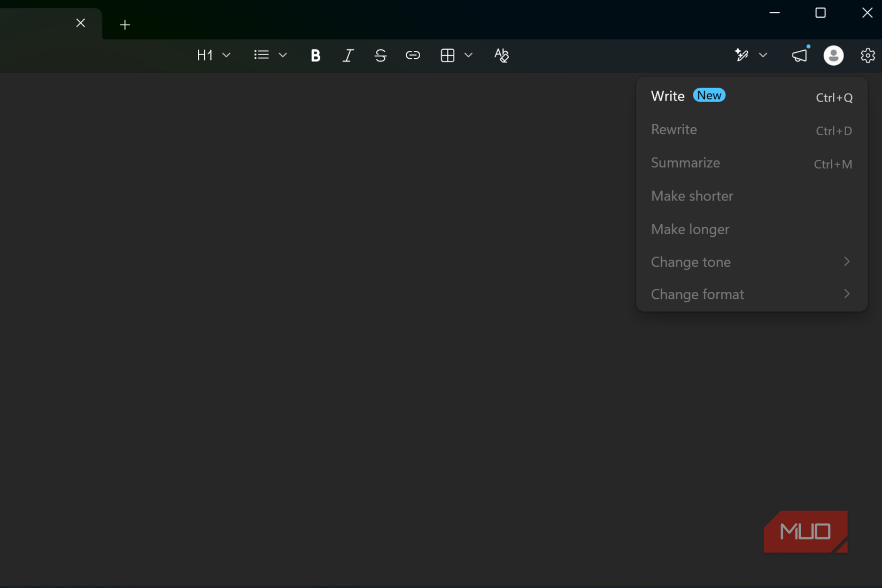Viewport: 882px width, 588px height.
Task: Clear formatting with the eraser A icon
Action: click(x=501, y=55)
